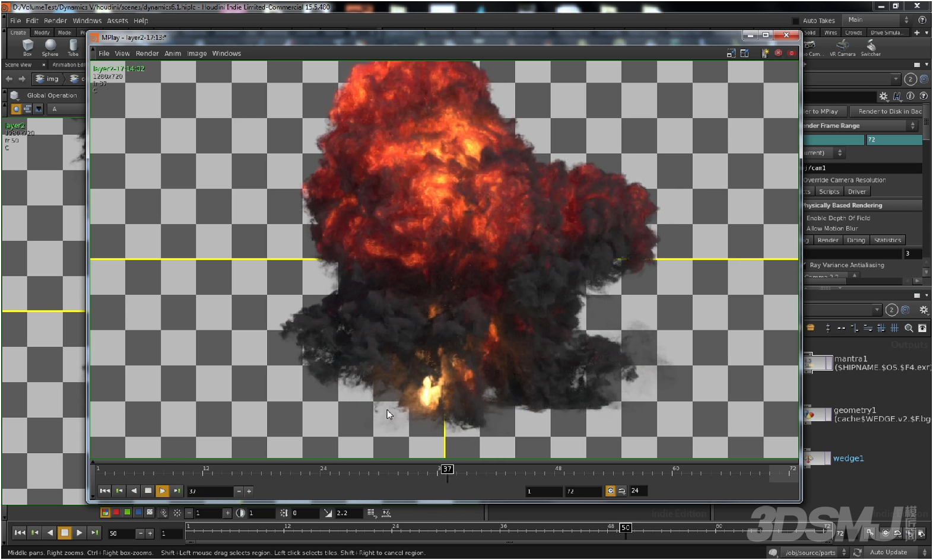Open the /obj/source/parts path dropdown
The width and height of the screenshot is (933, 560).
tap(814, 552)
